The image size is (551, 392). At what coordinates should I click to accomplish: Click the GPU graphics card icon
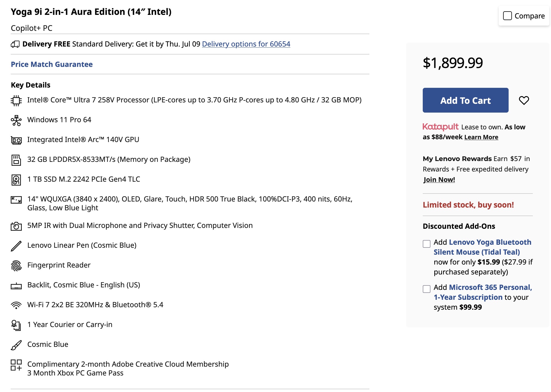tap(16, 140)
